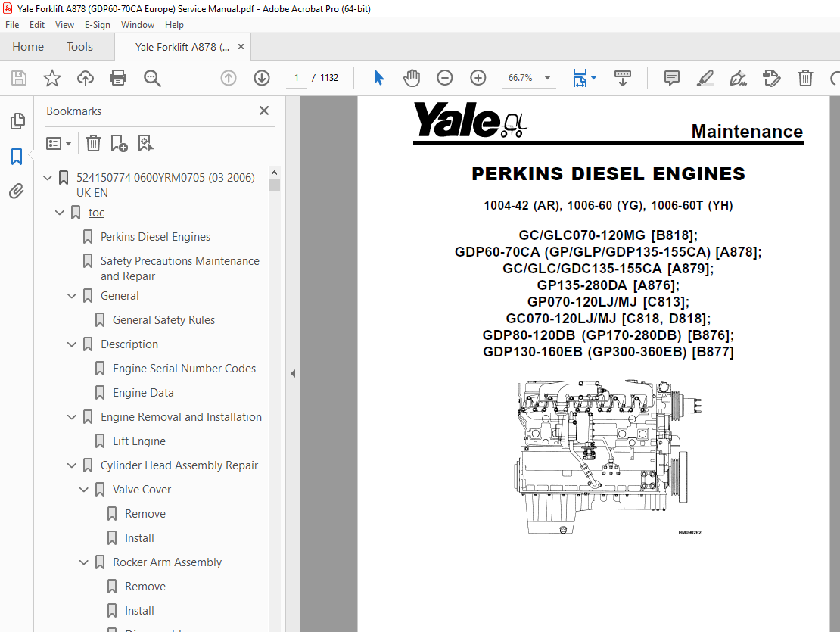Open the find text magnifier tool
This screenshot has height=632, width=840.
(152, 78)
